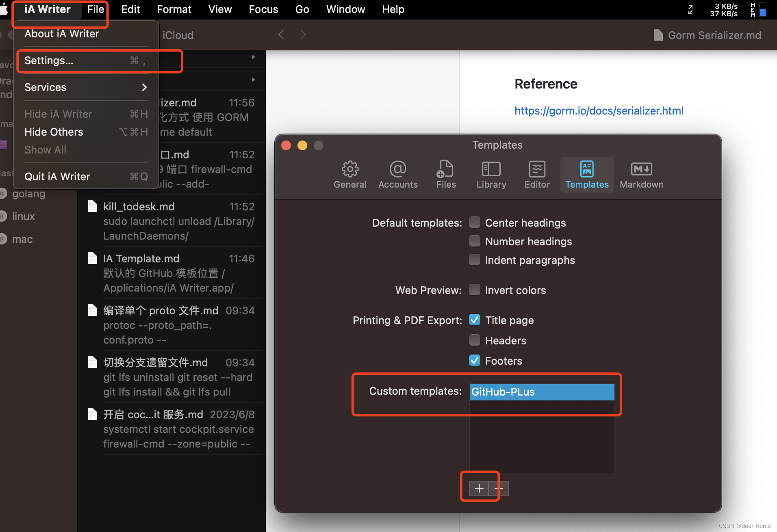Open the File menu
Viewport: 777px width, 532px height.
click(x=95, y=9)
